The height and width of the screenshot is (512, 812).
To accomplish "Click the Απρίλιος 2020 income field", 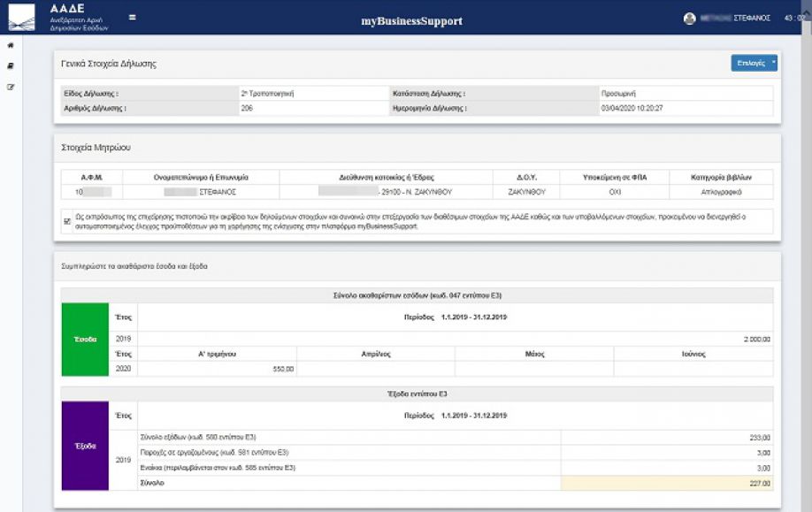I will tap(375, 369).
